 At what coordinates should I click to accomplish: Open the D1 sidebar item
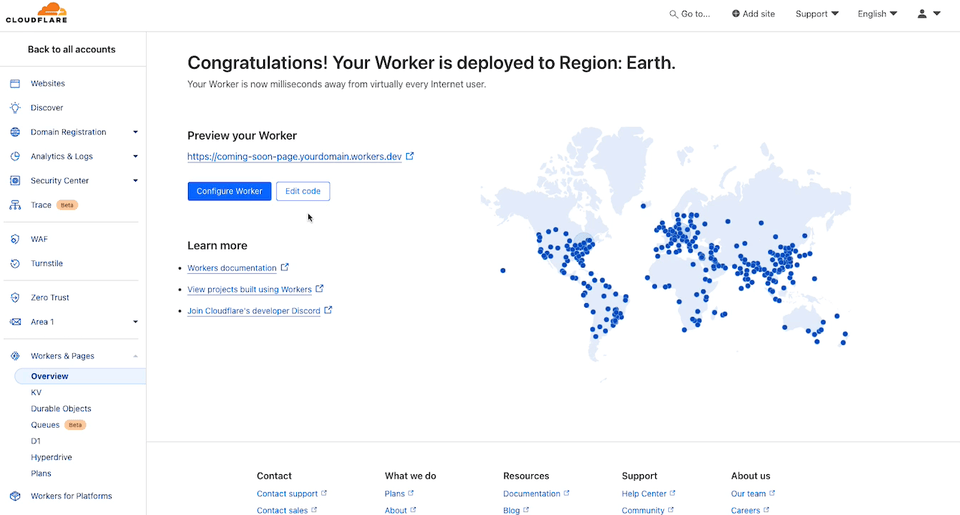pyautogui.click(x=36, y=441)
